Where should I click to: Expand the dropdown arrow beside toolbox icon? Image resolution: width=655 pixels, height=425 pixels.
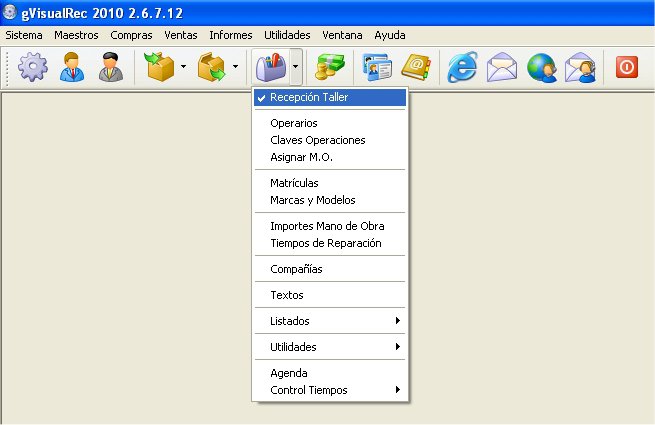[296, 66]
